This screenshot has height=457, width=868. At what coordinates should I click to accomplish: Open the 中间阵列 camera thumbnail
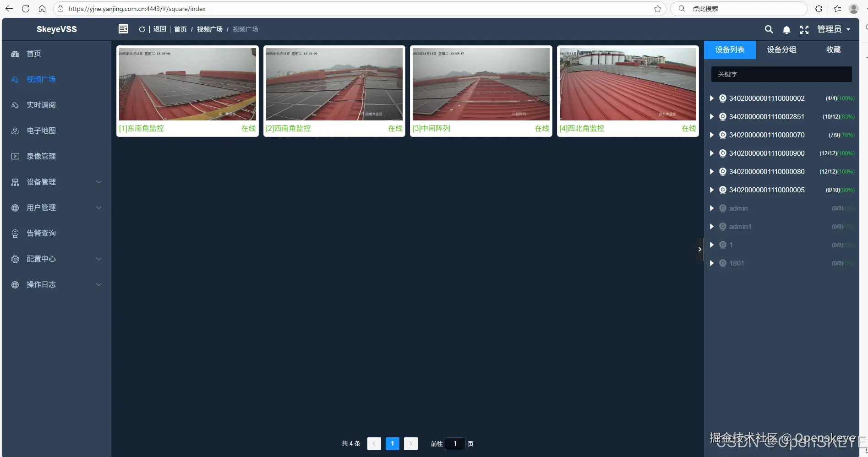481,85
